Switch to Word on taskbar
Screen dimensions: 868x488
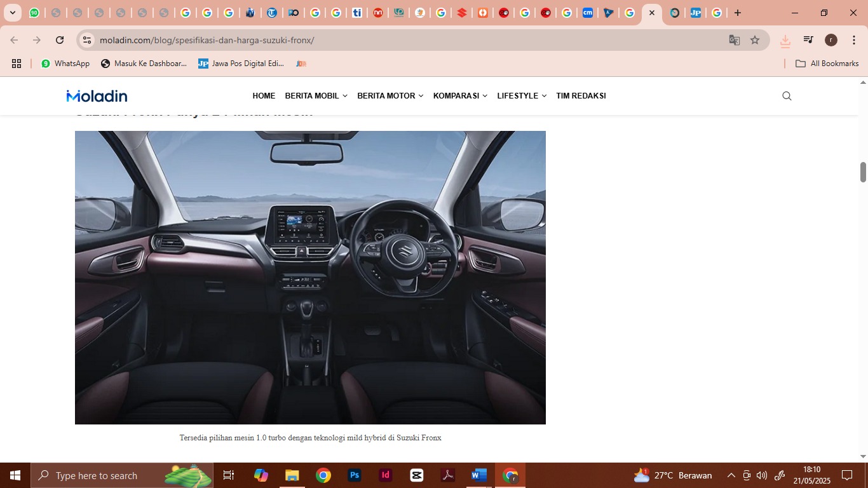click(x=479, y=475)
